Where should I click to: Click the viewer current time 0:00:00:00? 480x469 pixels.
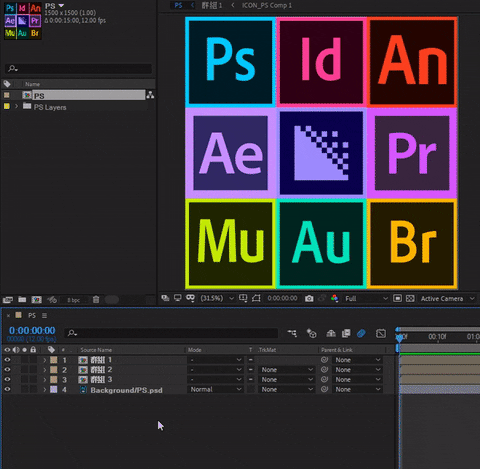pyautogui.click(x=282, y=298)
